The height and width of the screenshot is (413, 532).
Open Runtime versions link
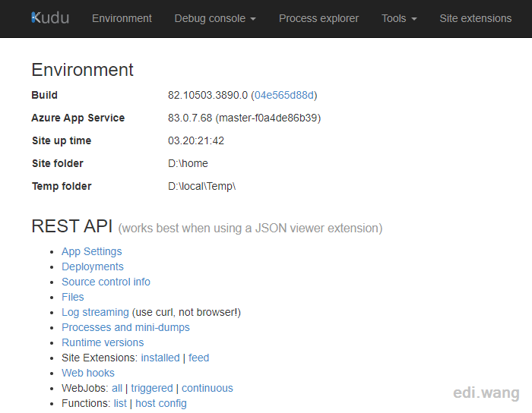[103, 342]
